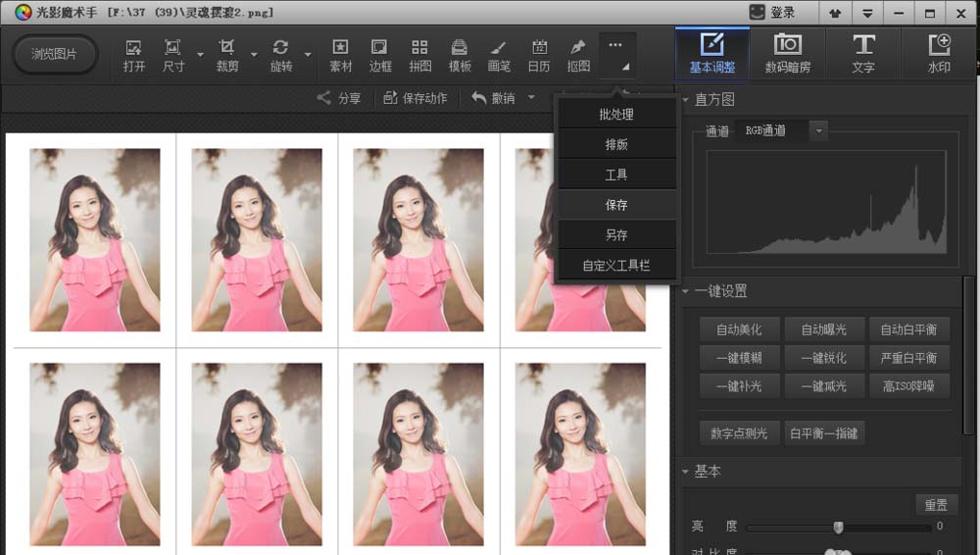Open the 日历 calendar tool

click(539, 55)
